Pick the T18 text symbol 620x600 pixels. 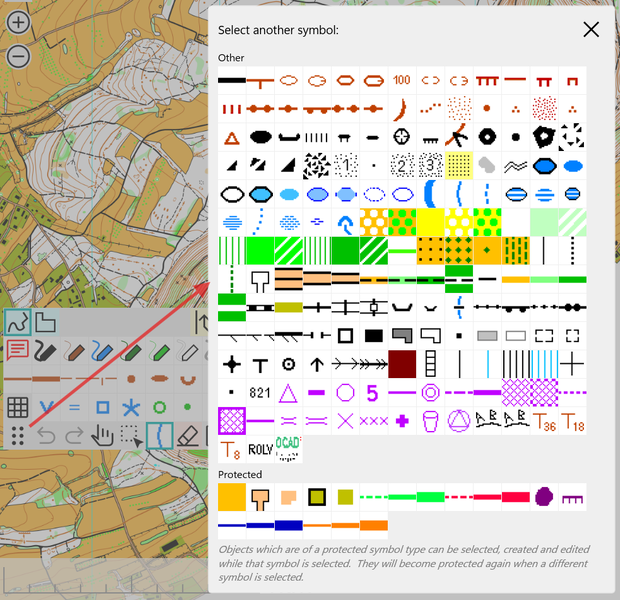click(573, 421)
